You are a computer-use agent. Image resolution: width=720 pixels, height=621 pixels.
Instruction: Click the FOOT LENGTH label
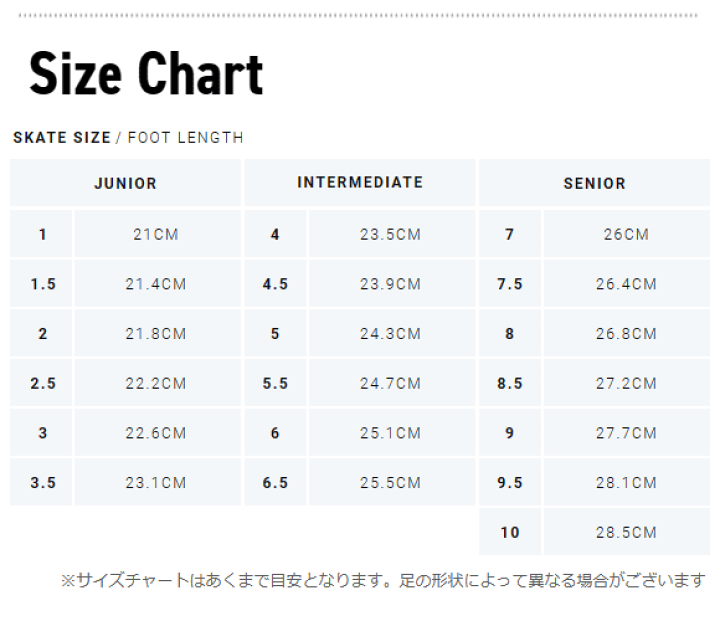coord(186,137)
